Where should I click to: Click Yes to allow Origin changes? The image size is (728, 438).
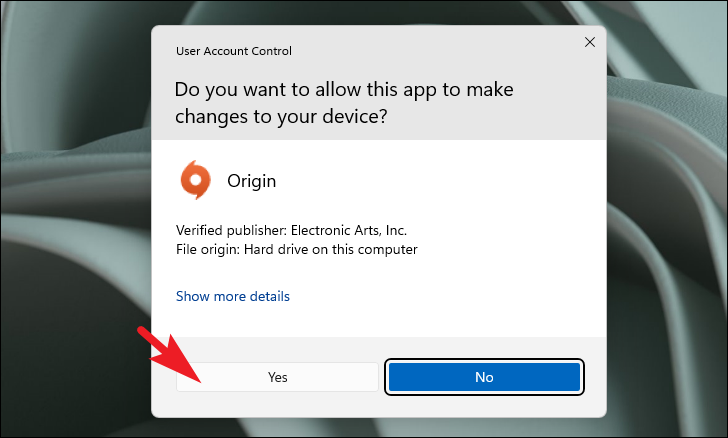[x=277, y=377]
